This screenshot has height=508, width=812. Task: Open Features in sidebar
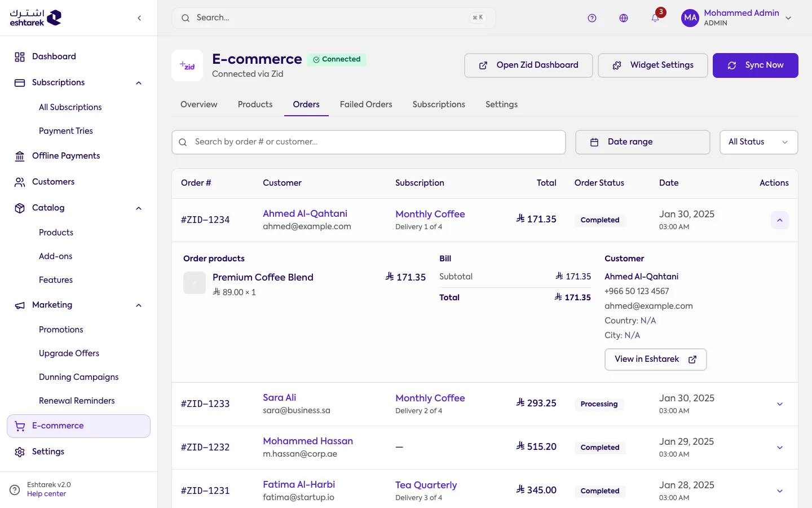click(x=56, y=280)
